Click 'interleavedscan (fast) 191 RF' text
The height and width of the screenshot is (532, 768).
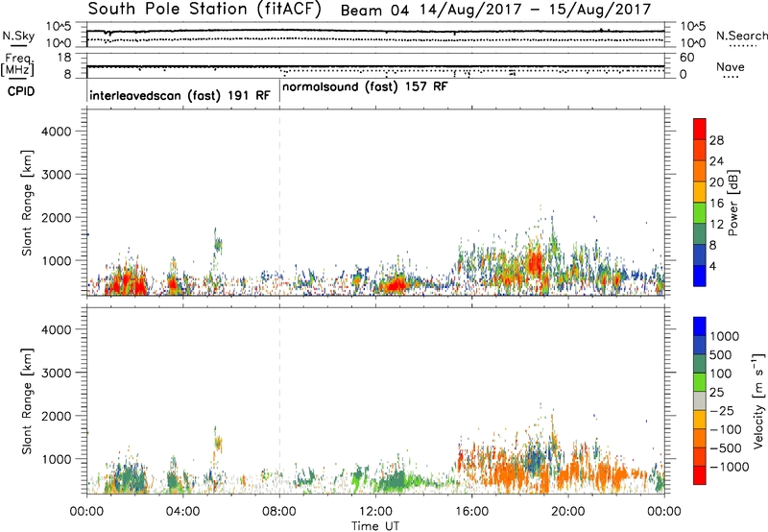180,95
